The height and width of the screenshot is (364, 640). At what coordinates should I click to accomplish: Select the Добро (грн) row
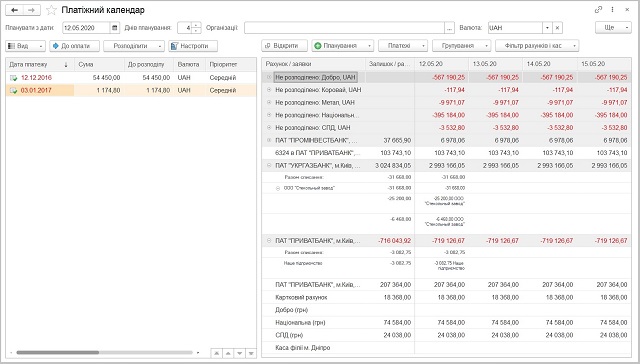447,310
